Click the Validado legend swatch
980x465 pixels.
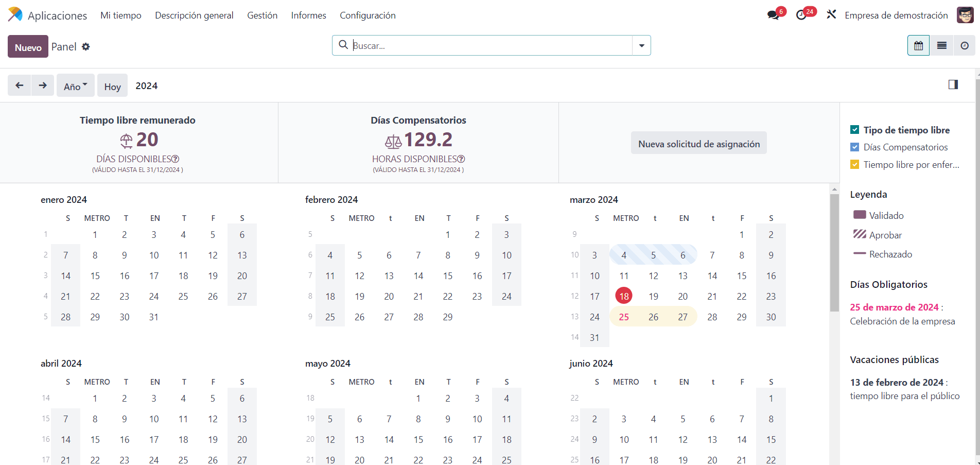pyautogui.click(x=860, y=215)
